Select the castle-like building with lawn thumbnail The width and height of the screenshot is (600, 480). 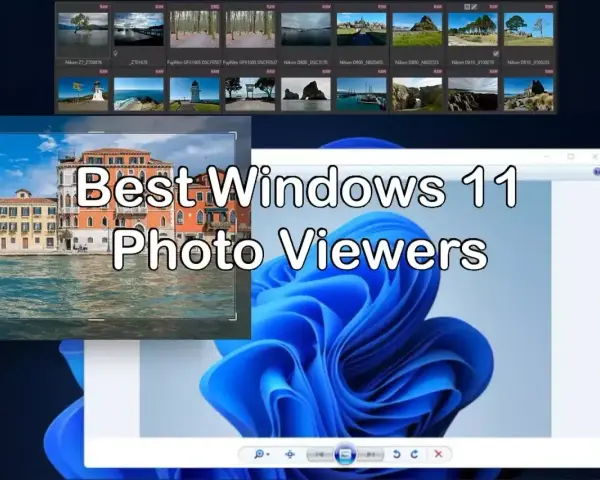pyautogui.click(x=362, y=29)
